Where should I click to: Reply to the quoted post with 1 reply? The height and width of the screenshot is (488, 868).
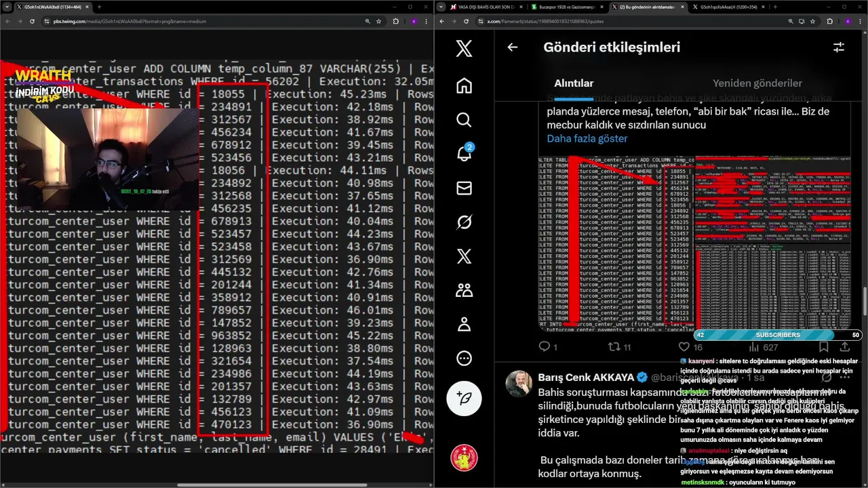[x=547, y=347]
